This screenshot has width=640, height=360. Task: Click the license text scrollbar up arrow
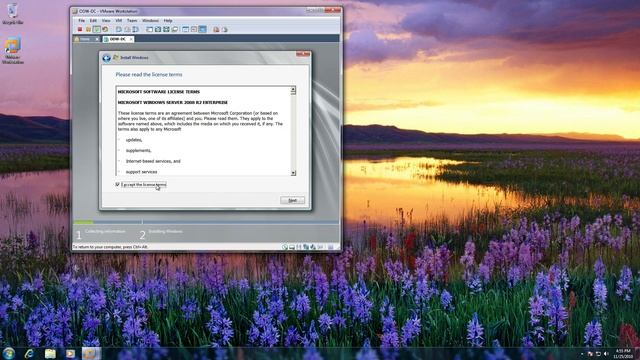click(x=293, y=89)
